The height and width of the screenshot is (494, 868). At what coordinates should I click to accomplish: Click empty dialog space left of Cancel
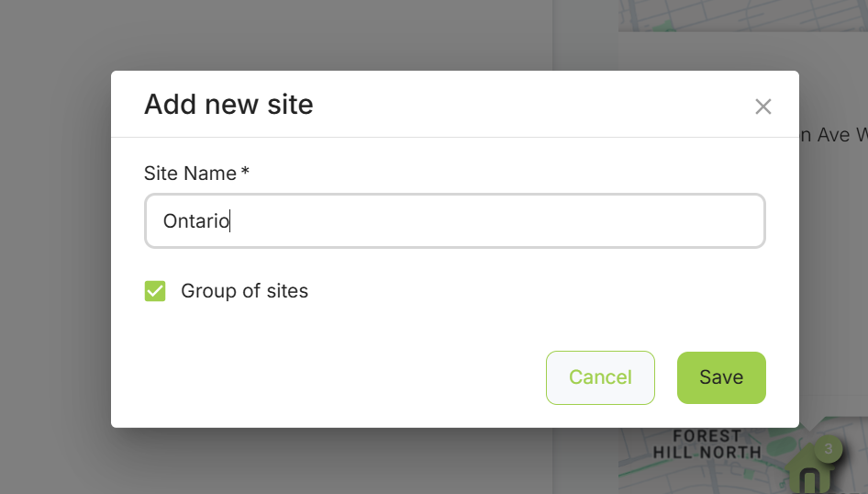coord(349,377)
